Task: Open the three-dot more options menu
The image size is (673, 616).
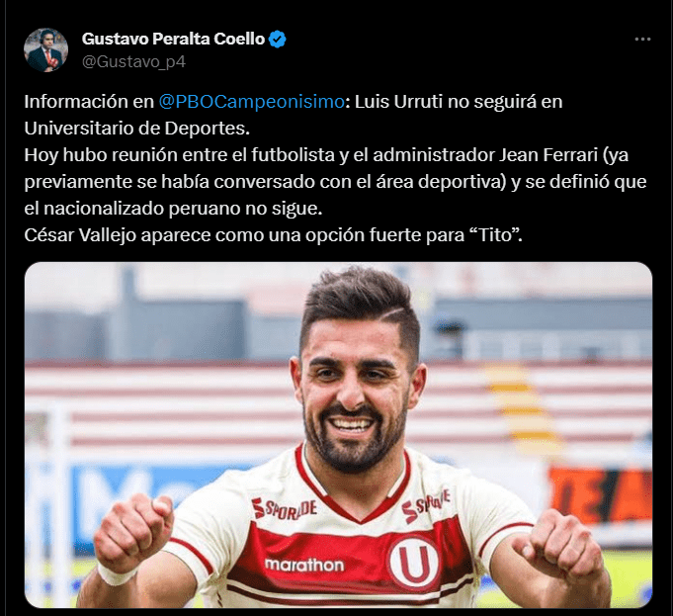Action: (642, 40)
